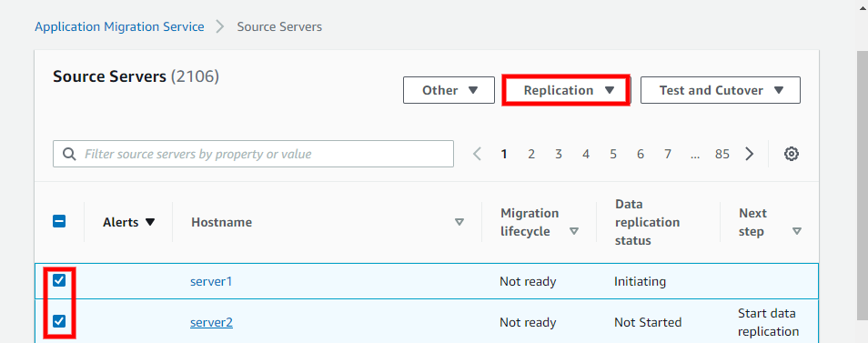Go to page 2 of source servers

pos(531,155)
